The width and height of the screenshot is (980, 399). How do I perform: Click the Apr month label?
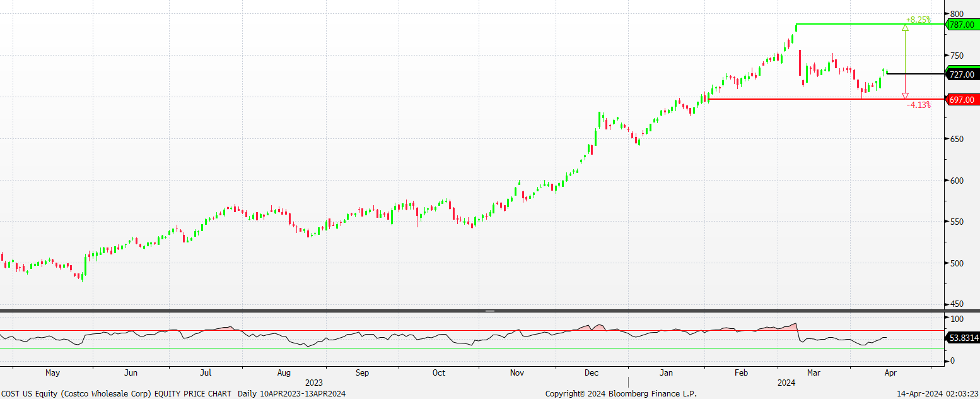point(889,372)
